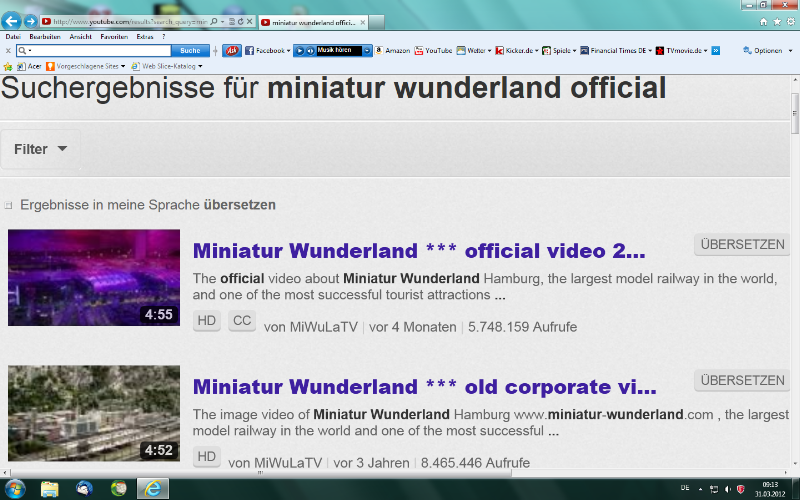Click the browser forward arrow button
The height and width of the screenshot is (500, 800).
[30, 21]
